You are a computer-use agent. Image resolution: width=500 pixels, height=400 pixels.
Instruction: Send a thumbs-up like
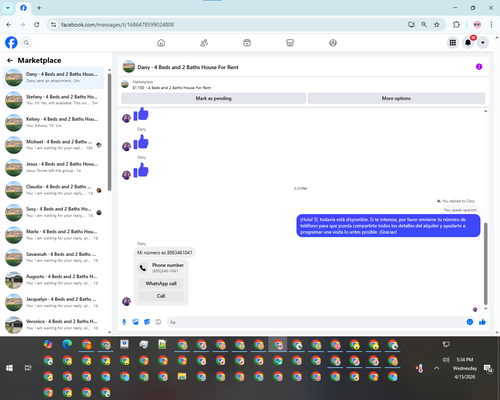(x=482, y=322)
